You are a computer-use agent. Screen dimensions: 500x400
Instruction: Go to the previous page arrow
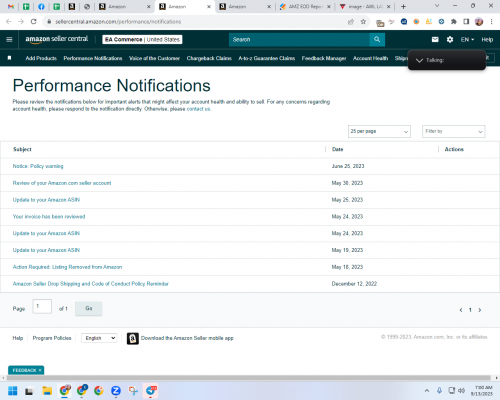click(461, 310)
